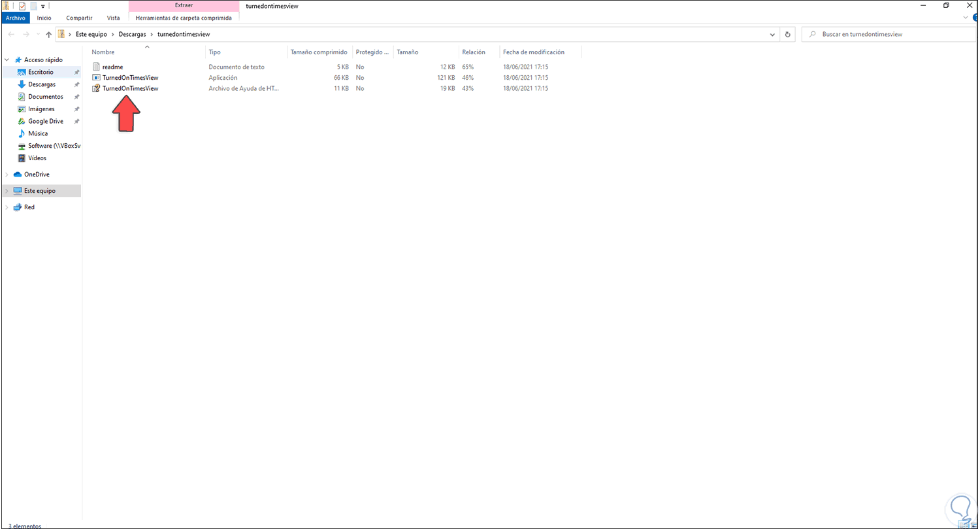
Task: Click the "121 KB" size value
Action: (446, 78)
